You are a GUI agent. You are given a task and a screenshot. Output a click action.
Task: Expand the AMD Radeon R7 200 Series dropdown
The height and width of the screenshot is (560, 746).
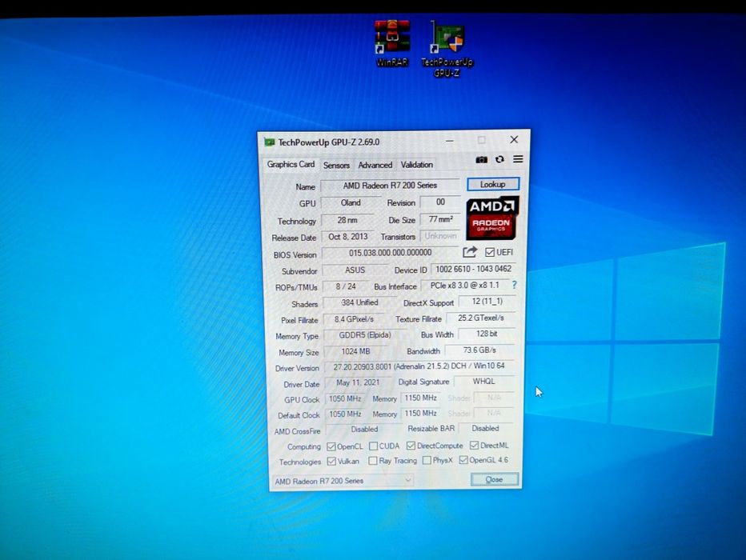[342, 481]
